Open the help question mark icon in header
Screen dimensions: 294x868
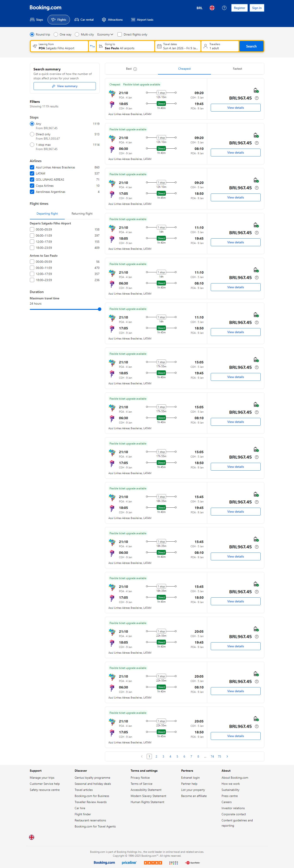click(224, 8)
